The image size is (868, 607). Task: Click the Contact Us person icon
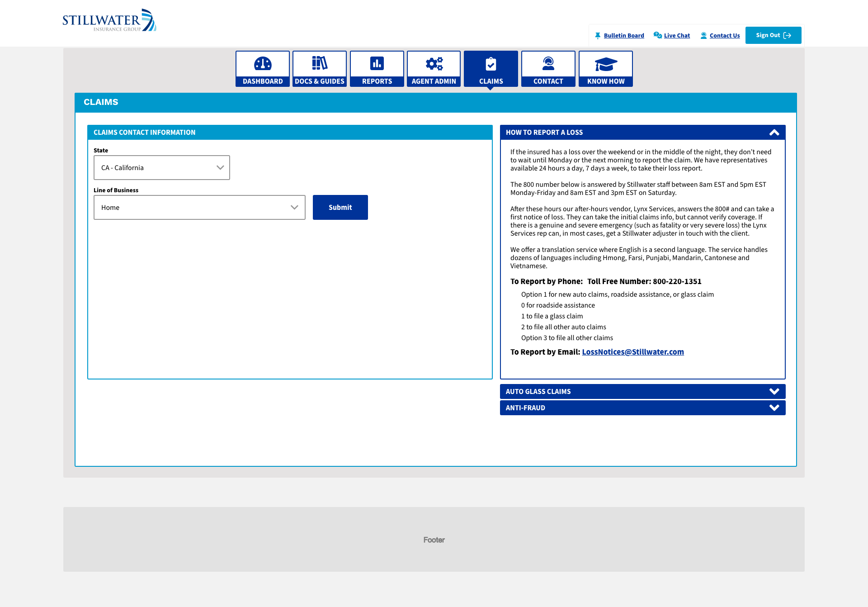click(x=703, y=36)
